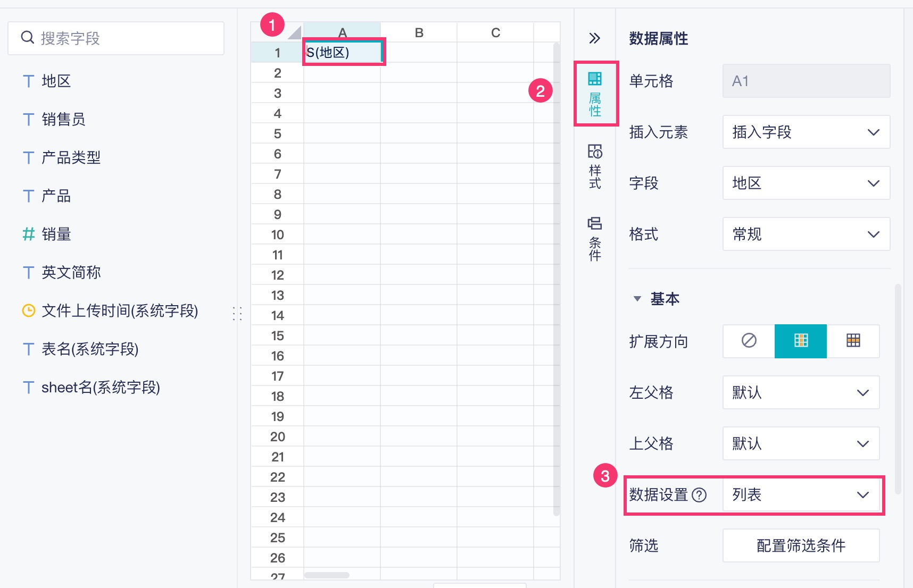The height and width of the screenshot is (588, 913).
Task: Collapse the right panel with double-chevron icon
Action: 594,38
